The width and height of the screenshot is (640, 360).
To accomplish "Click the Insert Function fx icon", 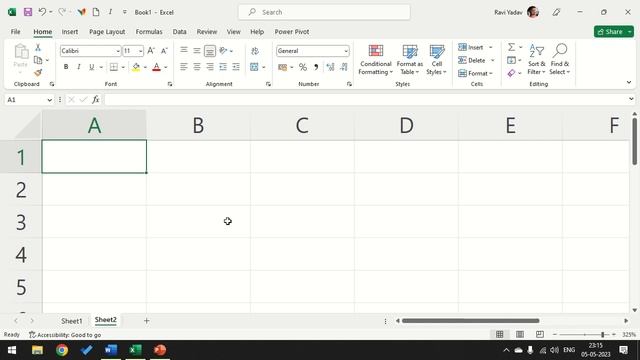I will [x=96, y=100].
